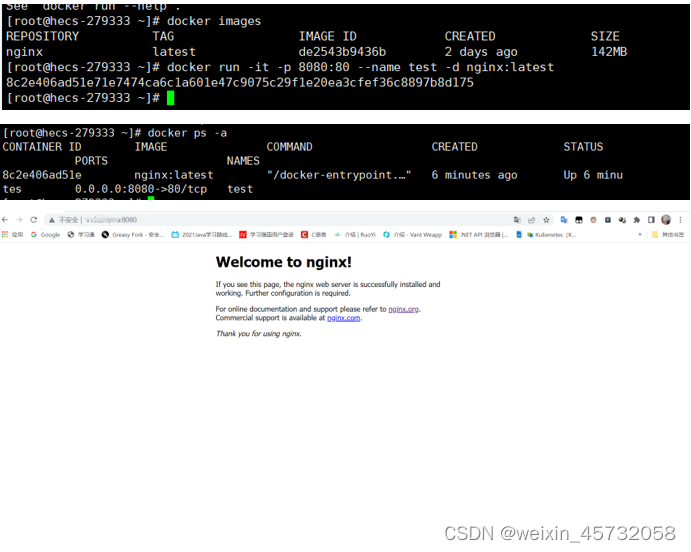Open the Greasy Fork bookmark
This screenshot has height=552, width=691.
(x=133, y=235)
